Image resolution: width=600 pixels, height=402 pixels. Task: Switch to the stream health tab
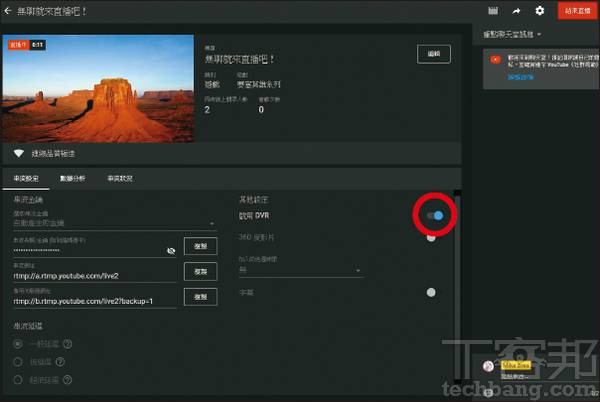point(120,179)
